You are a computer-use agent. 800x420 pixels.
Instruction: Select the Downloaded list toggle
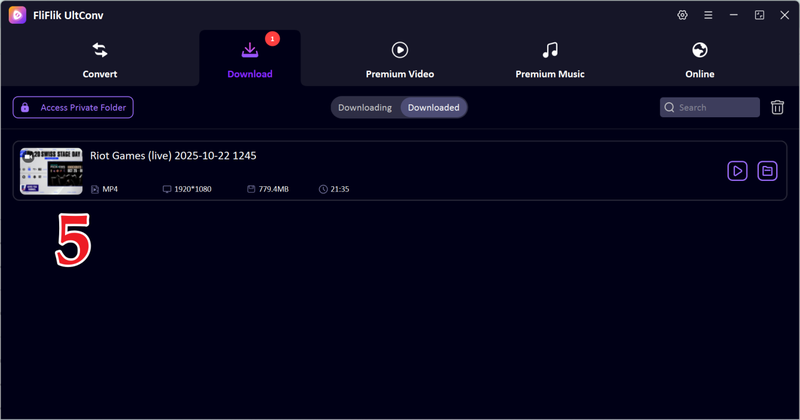433,108
